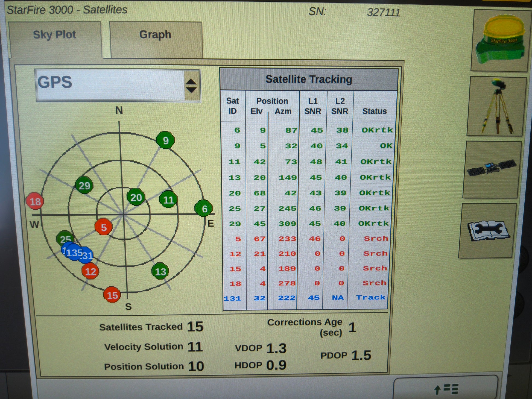
Task: Click the Status column header
Action: pos(374,111)
